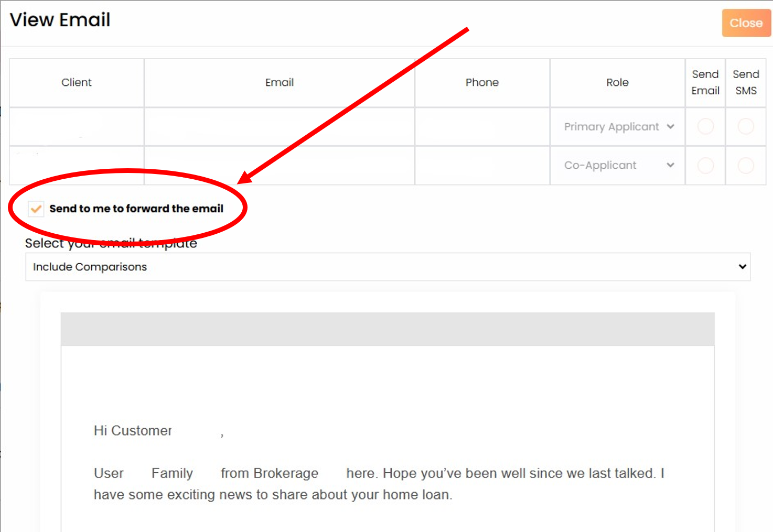Screen dimensions: 773x532
Task: Click the gray email header banner in the preview
Action: pyautogui.click(x=388, y=329)
